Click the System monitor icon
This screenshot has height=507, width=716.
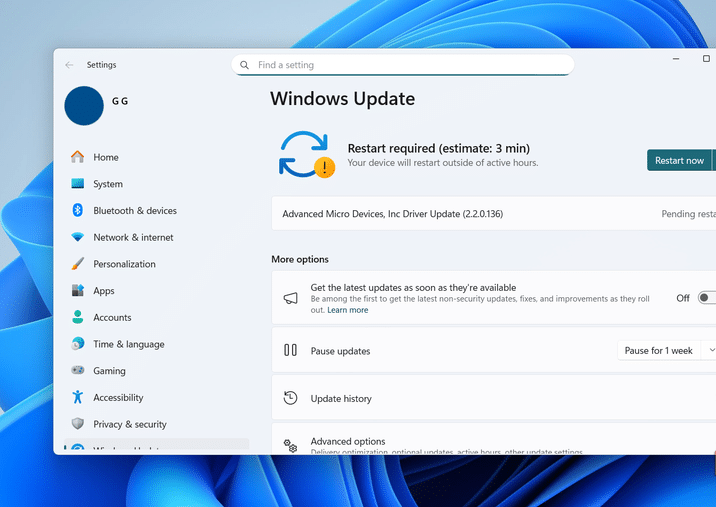(78, 184)
